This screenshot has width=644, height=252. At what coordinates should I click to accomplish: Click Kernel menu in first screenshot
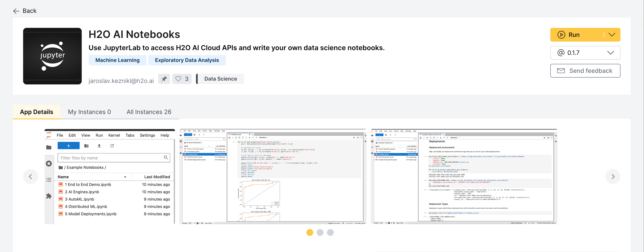point(114,135)
